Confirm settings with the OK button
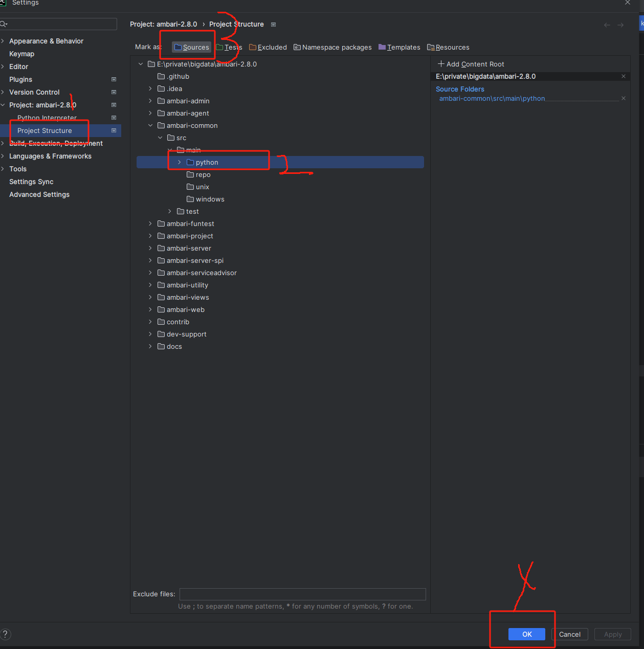 point(527,634)
